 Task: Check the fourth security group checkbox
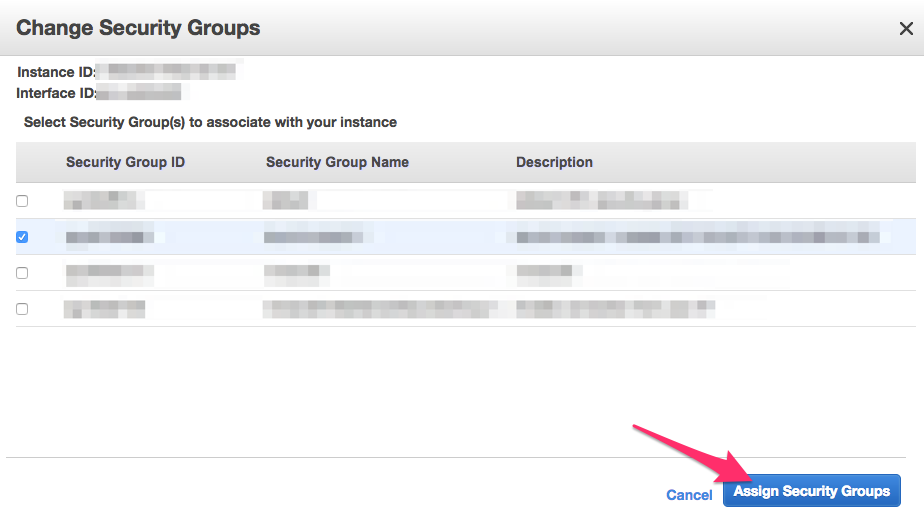22,309
